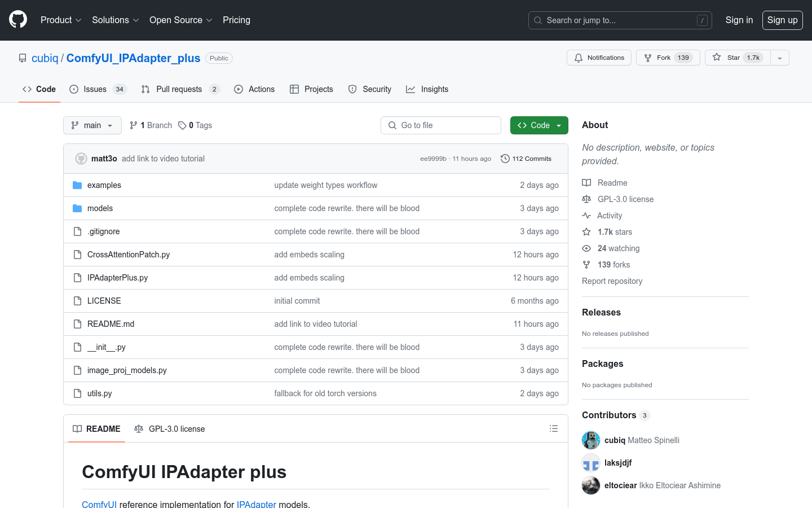Viewport: 812px width, 508px height.
Task: Open Activity via the pulse icon
Action: click(586, 215)
